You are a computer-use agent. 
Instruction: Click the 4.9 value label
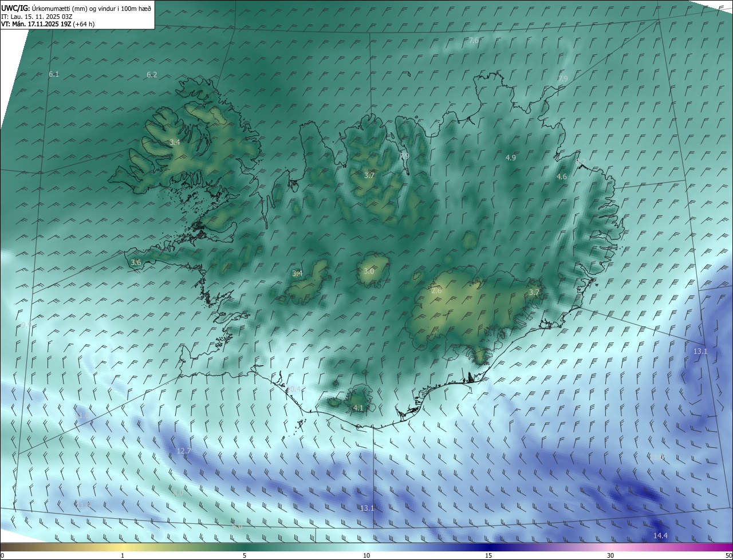click(x=511, y=157)
